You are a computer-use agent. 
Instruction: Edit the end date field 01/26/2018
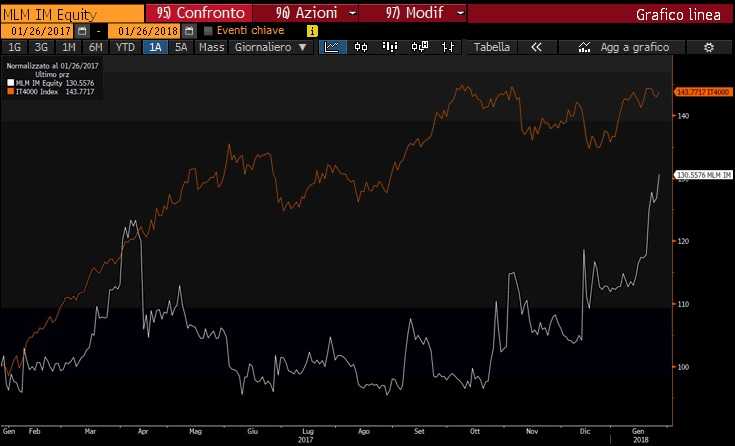[144, 31]
